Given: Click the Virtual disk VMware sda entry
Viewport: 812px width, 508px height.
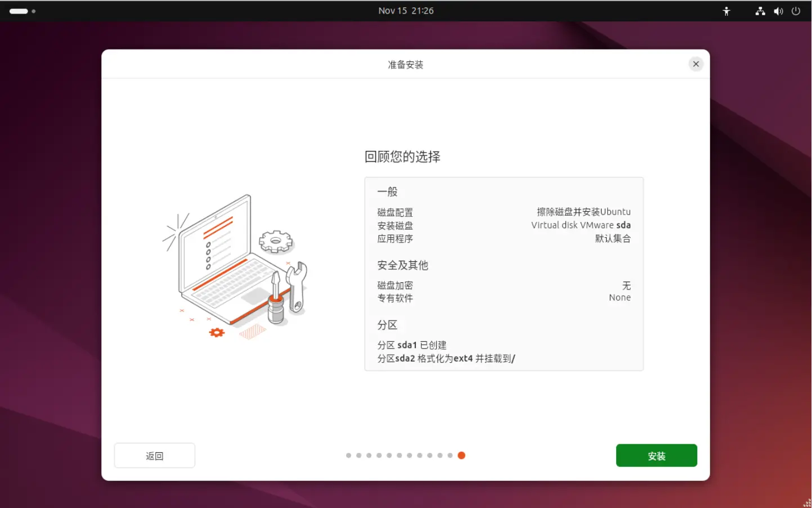Looking at the screenshot, I should point(580,225).
